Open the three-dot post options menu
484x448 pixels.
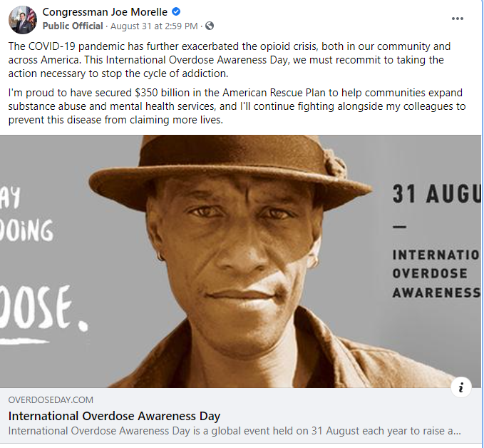tap(457, 19)
